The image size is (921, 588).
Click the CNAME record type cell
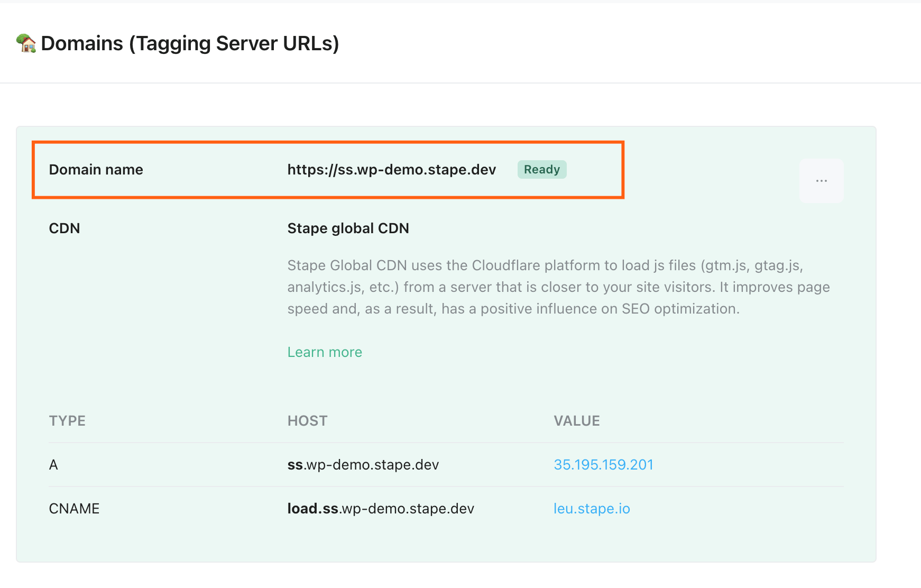(x=74, y=509)
